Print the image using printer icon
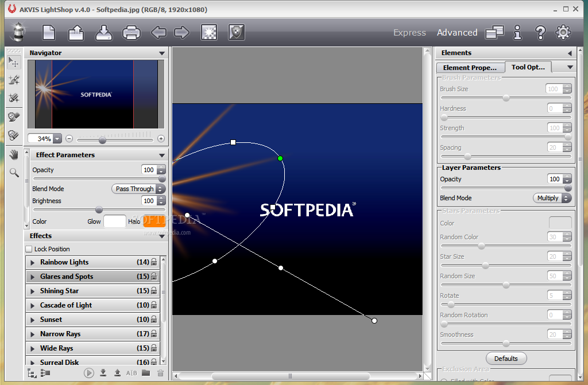 coord(131,33)
